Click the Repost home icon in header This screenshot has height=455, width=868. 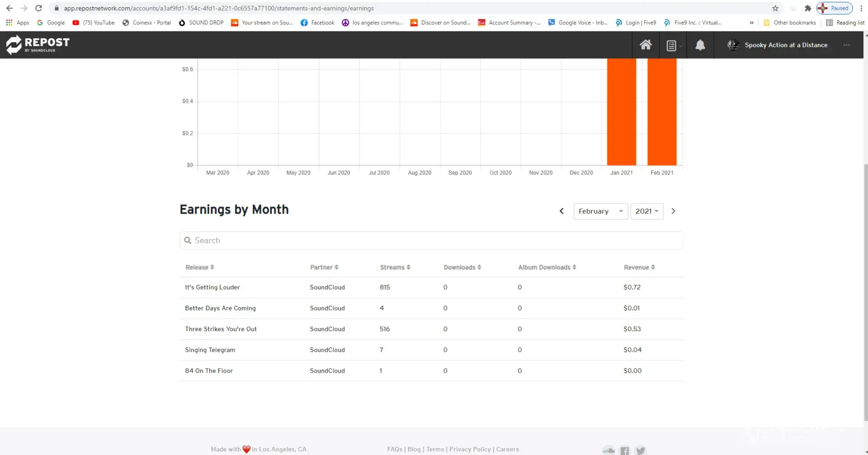pyautogui.click(x=645, y=45)
